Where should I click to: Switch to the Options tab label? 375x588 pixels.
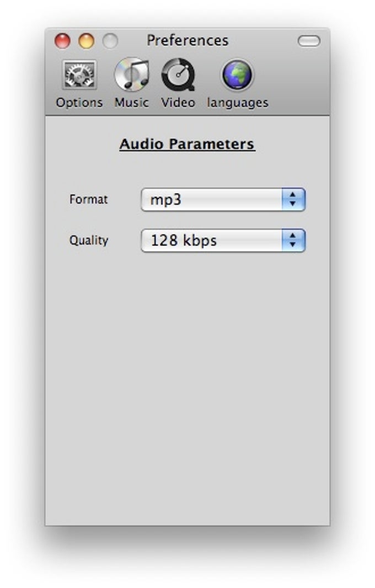79,103
